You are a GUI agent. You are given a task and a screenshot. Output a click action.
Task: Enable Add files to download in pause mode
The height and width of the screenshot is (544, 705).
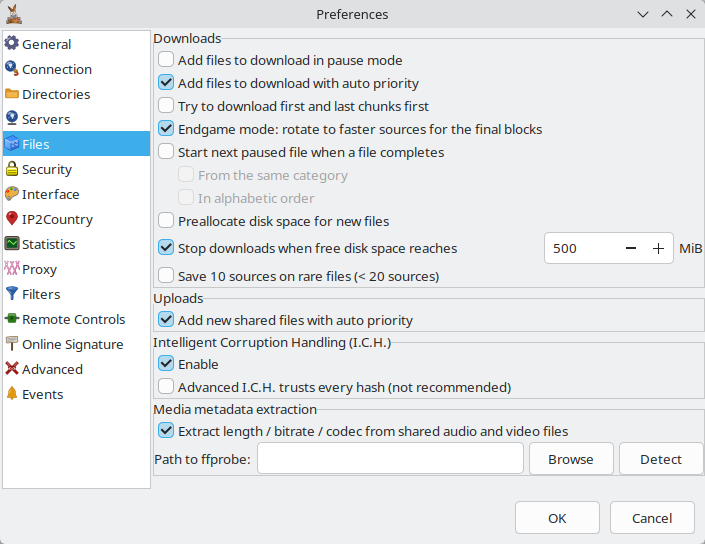pos(166,59)
